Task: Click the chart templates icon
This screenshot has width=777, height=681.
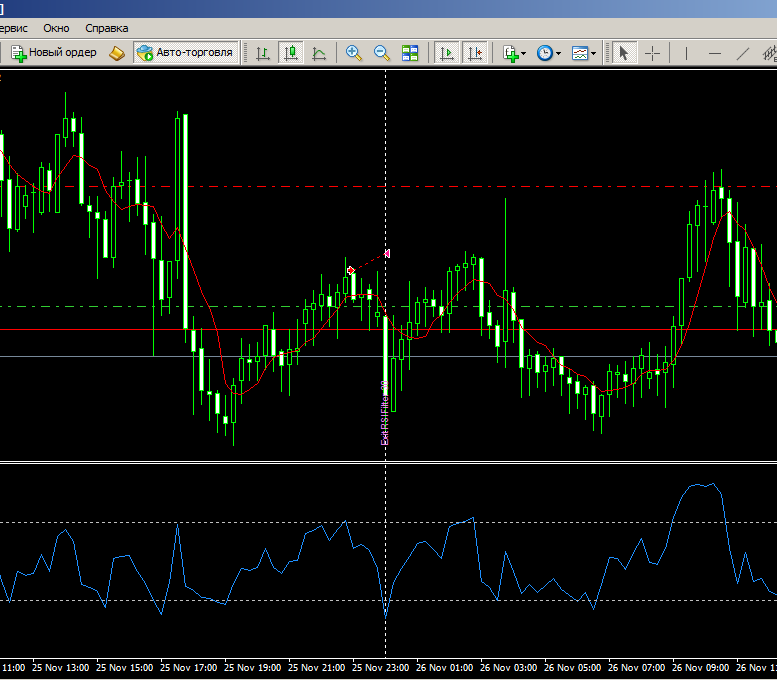Action: (x=579, y=53)
